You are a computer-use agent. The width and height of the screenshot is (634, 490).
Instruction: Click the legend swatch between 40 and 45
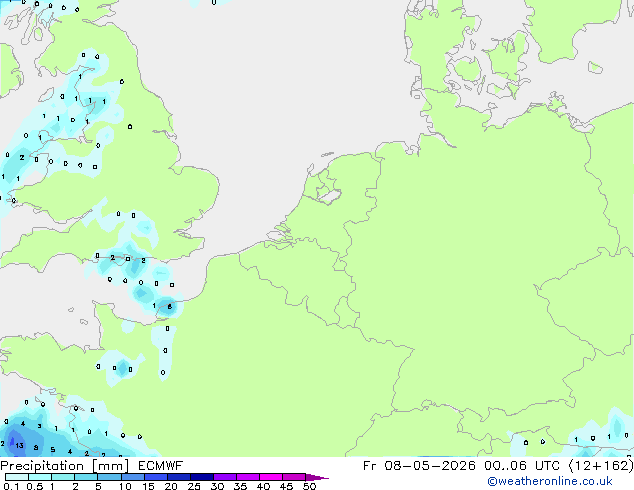point(271,477)
